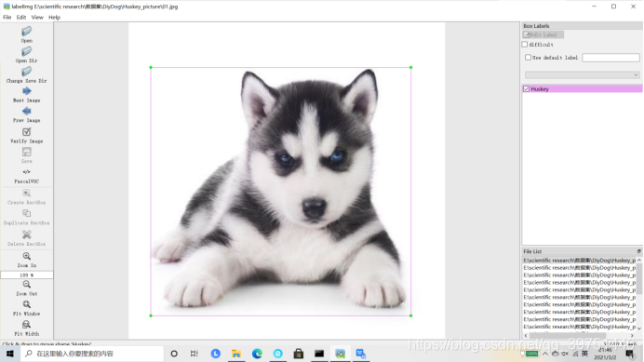Click the top-right green vertex of the box

tap(410, 67)
